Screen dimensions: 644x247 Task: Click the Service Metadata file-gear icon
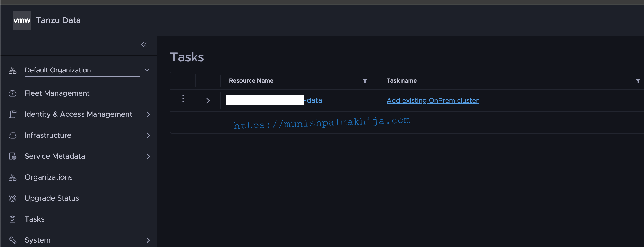tap(13, 156)
